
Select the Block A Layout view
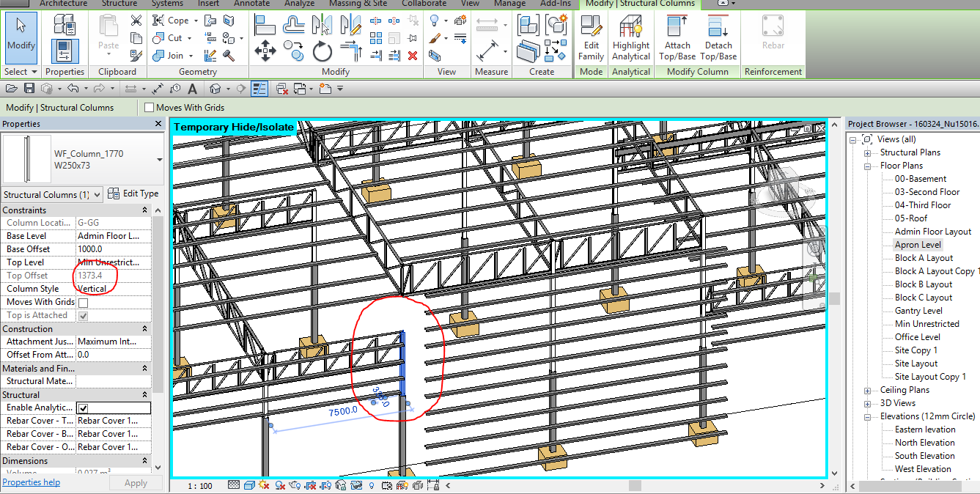point(924,258)
